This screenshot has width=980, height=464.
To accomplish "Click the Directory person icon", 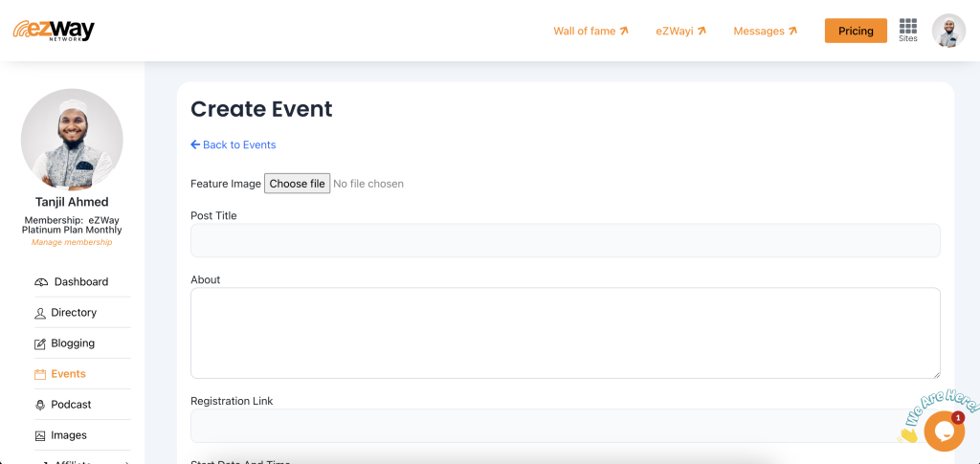I will click(40, 313).
